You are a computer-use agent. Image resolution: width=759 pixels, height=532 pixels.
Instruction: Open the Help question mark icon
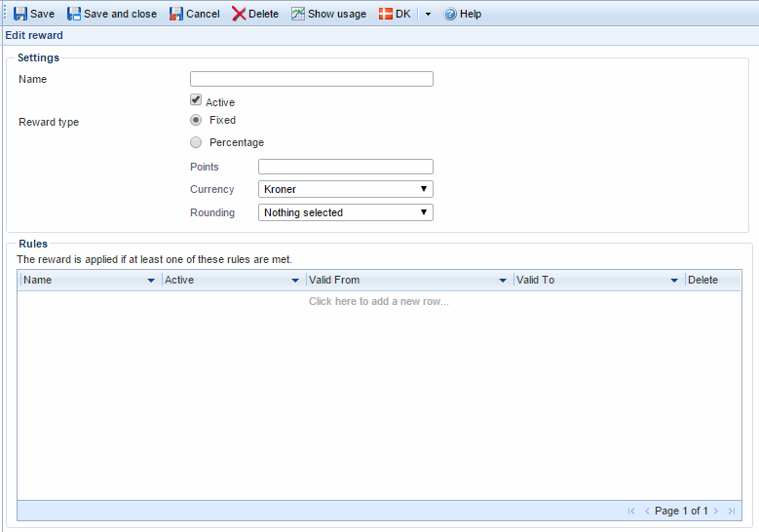(x=451, y=15)
